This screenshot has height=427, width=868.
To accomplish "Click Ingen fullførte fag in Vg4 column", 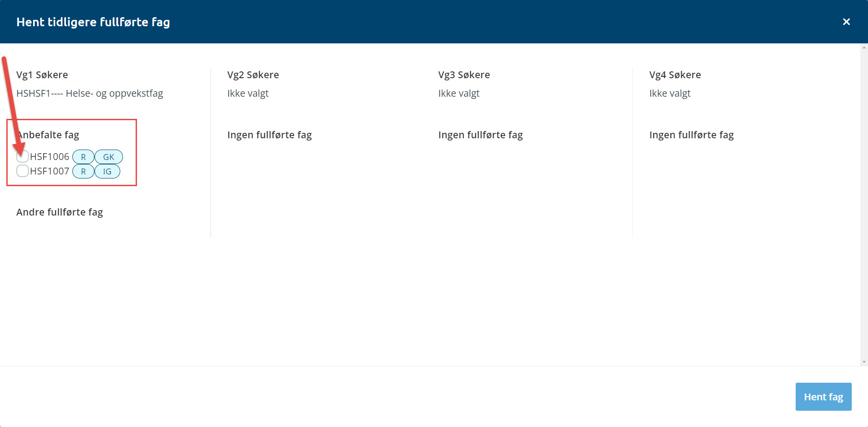I will (691, 135).
